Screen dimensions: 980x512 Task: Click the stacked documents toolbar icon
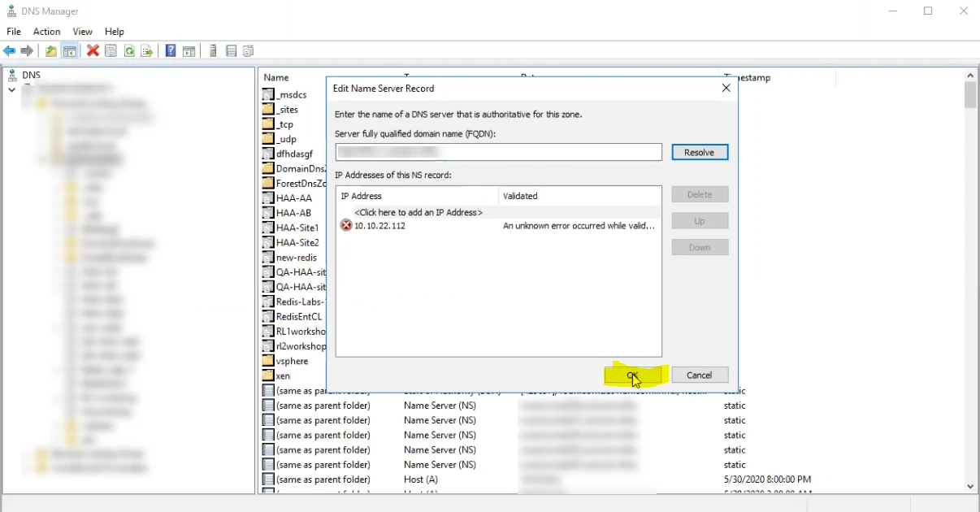249,51
